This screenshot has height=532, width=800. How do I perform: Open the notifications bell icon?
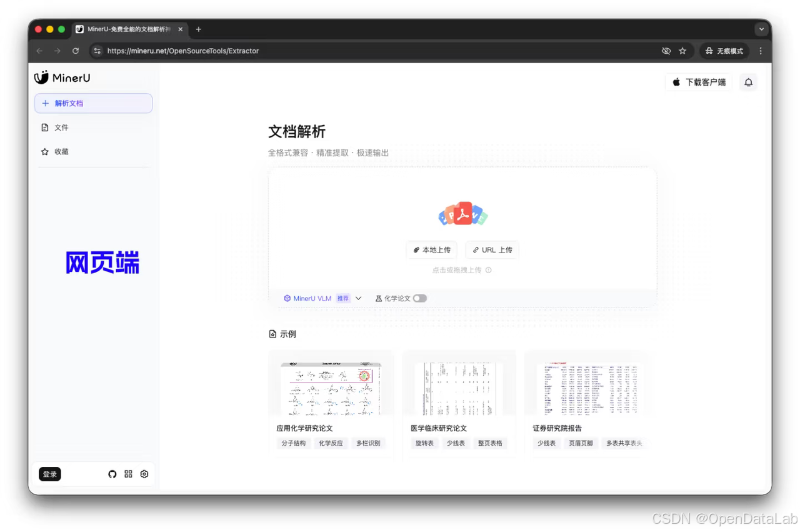click(x=748, y=83)
